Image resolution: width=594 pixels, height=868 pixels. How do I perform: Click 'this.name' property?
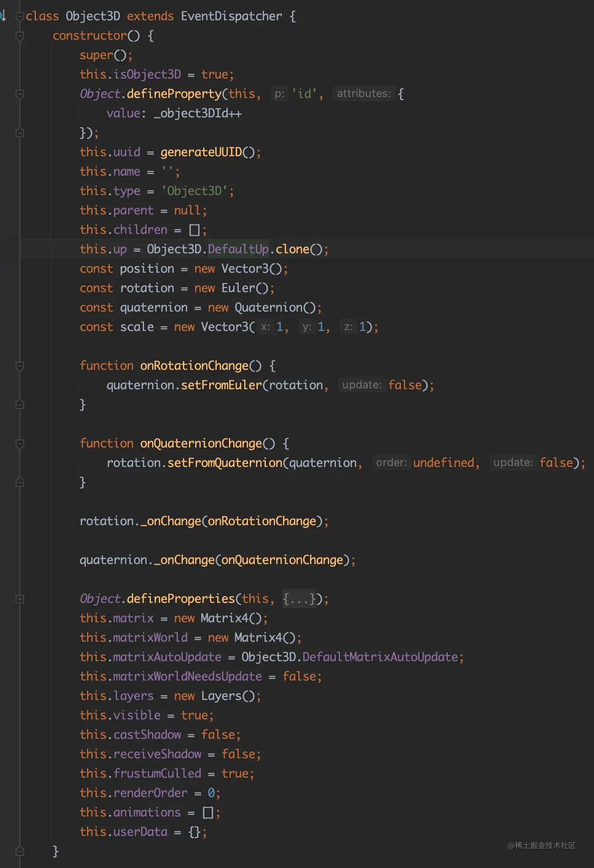pyautogui.click(x=110, y=171)
